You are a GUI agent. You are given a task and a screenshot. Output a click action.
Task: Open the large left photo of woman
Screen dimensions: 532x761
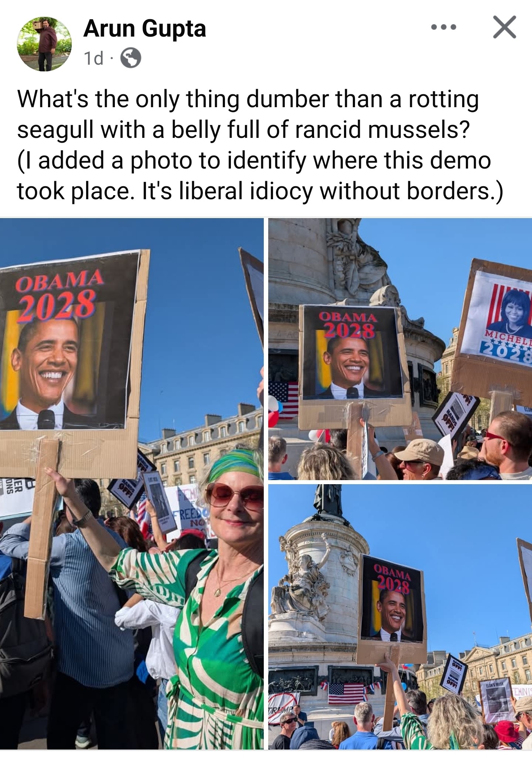pyautogui.click(x=132, y=484)
